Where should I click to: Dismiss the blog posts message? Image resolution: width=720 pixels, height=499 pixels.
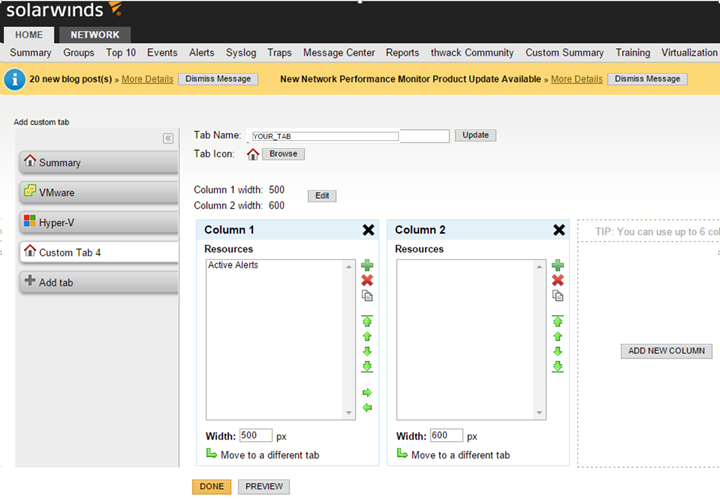[218, 79]
